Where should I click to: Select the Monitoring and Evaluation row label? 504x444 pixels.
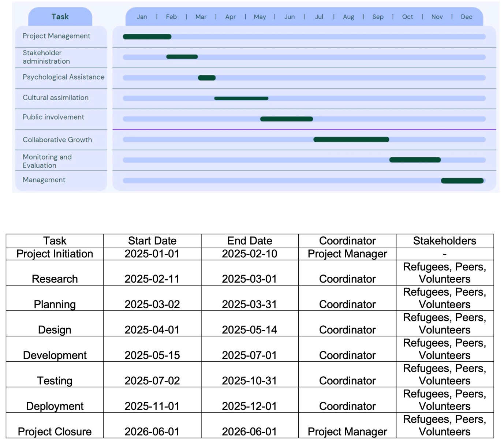47,161
